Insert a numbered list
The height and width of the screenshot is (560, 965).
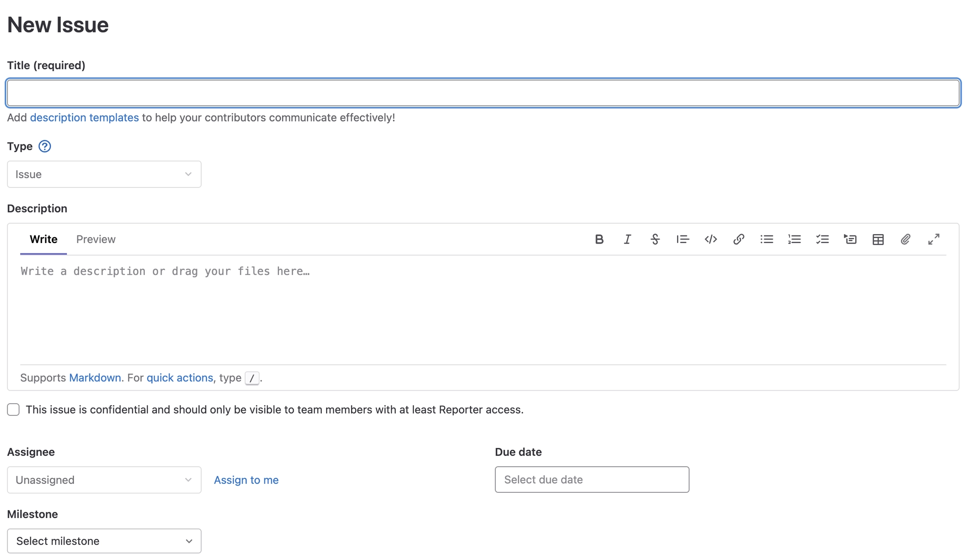click(x=794, y=239)
